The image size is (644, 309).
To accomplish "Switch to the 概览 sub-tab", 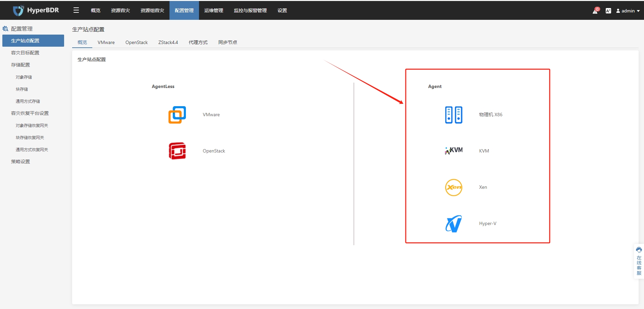I will [82, 42].
